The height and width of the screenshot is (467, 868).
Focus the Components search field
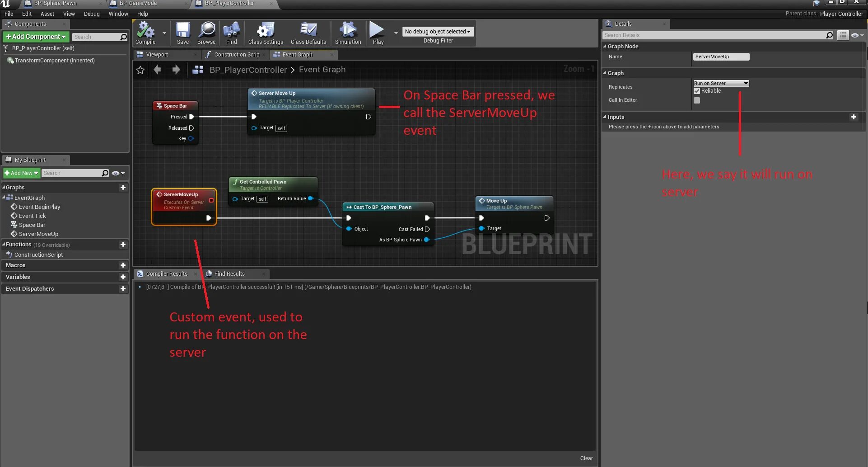point(100,37)
